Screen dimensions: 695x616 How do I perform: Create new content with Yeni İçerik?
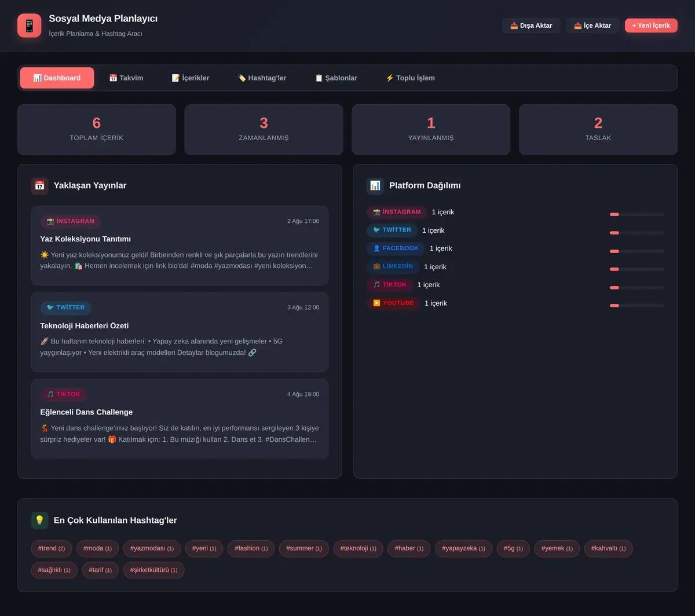651,25
